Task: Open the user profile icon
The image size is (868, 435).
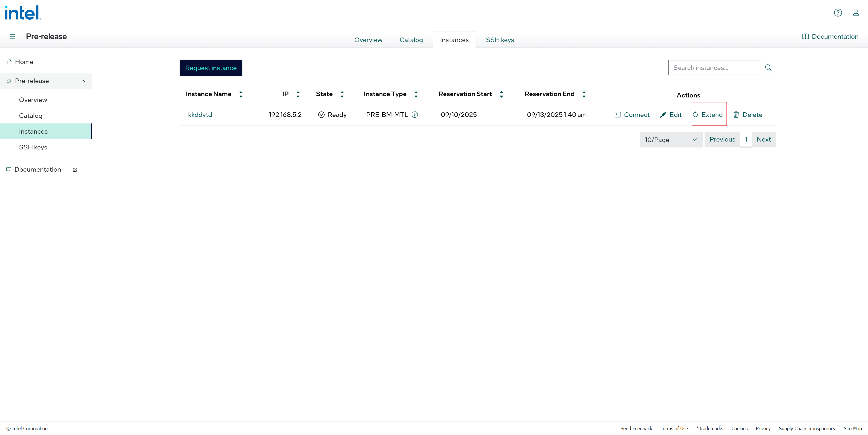Action: tap(856, 12)
